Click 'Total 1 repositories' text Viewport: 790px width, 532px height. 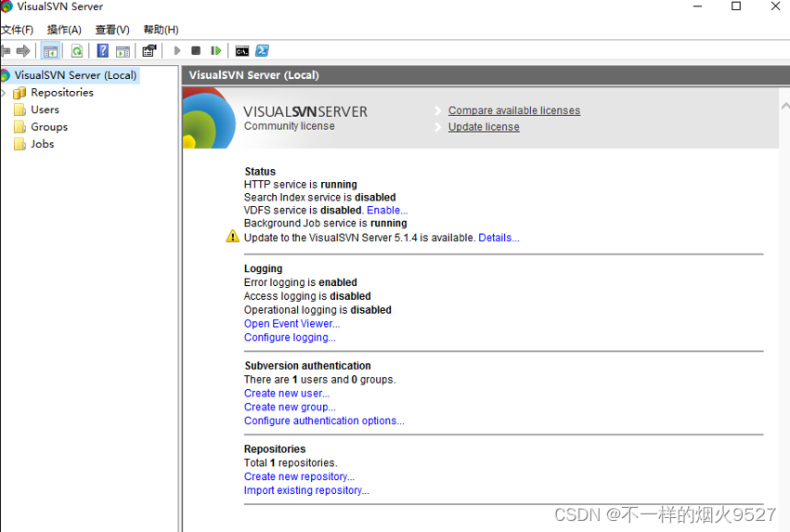pos(291,462)
